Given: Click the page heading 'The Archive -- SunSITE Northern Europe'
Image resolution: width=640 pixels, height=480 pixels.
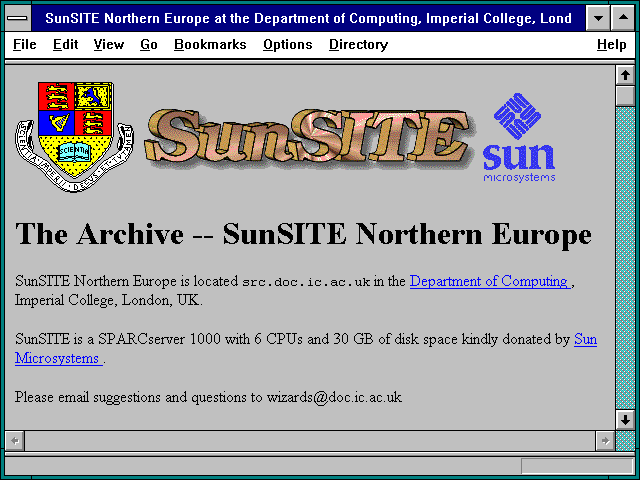Looking at the screenshot, I should tap(303, 234).
